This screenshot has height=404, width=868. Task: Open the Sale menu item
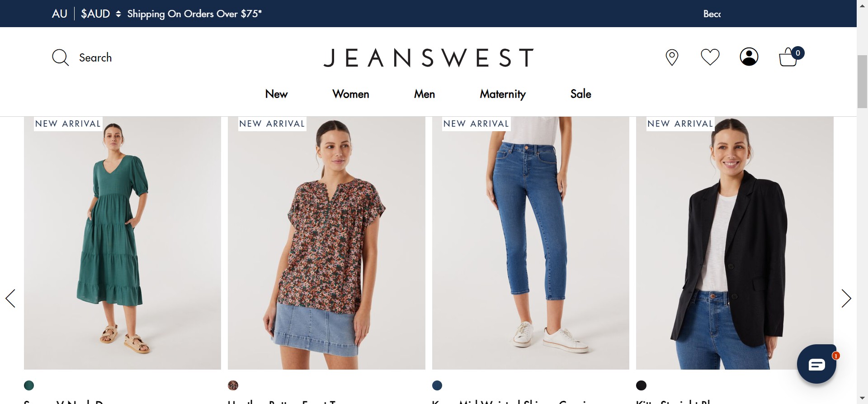point(580,94)
